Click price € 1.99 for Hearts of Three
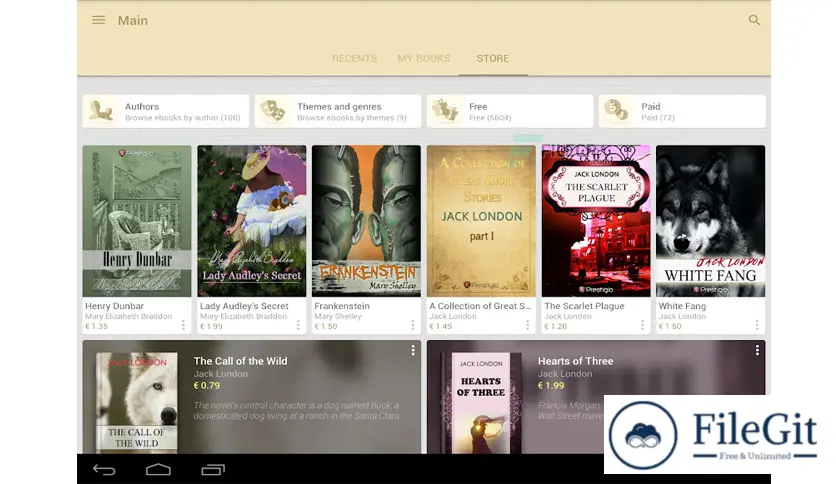 point(551,385)
